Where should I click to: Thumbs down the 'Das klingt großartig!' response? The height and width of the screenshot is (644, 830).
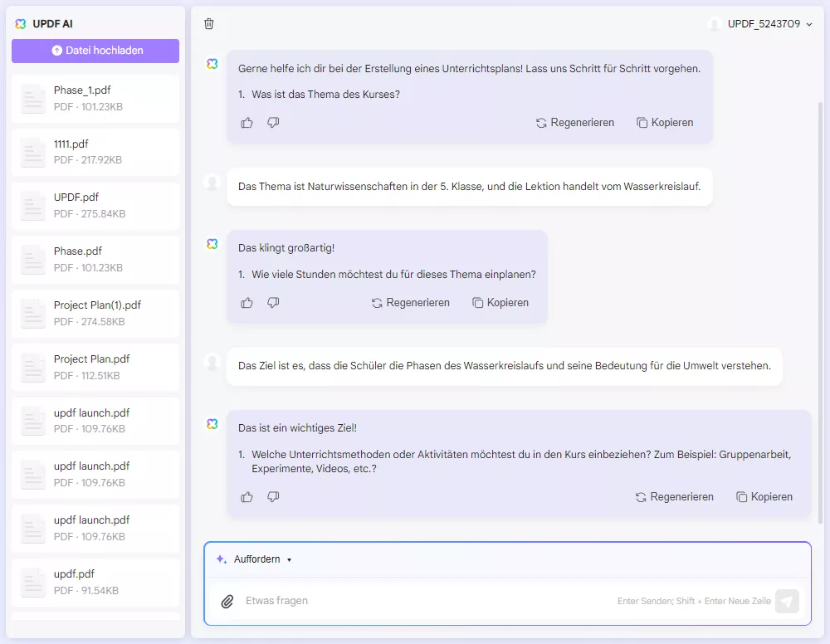(273, 303)
